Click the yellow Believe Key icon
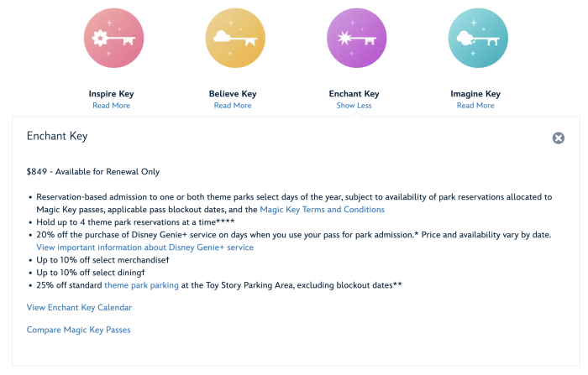The width and height of the screenshot is (588, 375). (232, 39)
